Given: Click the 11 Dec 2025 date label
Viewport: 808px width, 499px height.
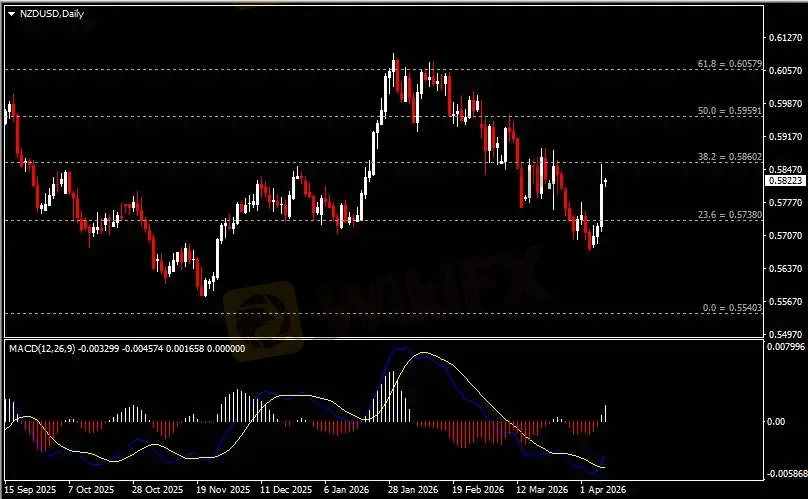Looking at the screenshot, I should tap(286, 489).
